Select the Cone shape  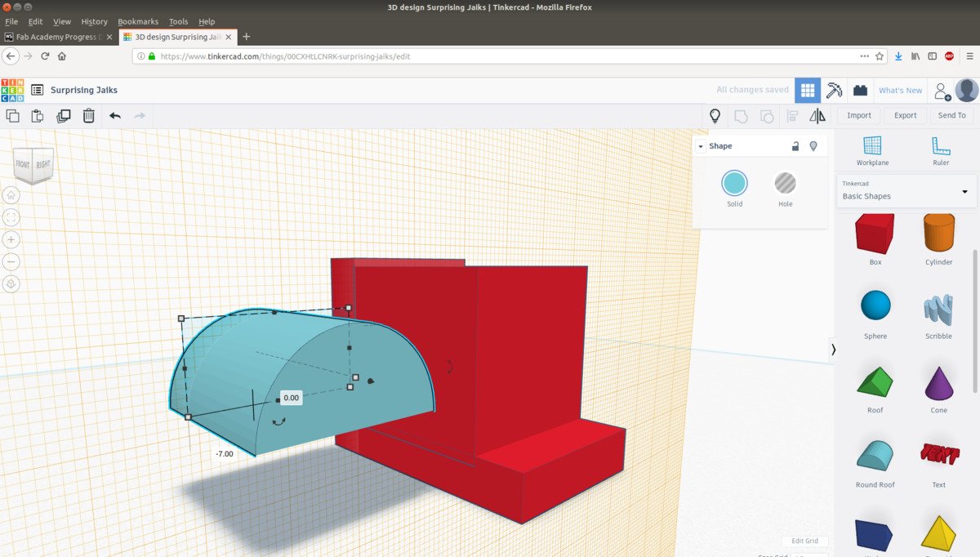tap(939, 388)
